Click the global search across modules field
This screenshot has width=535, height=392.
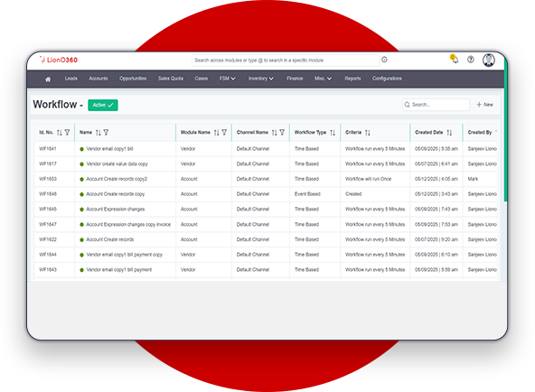(286, 61)
